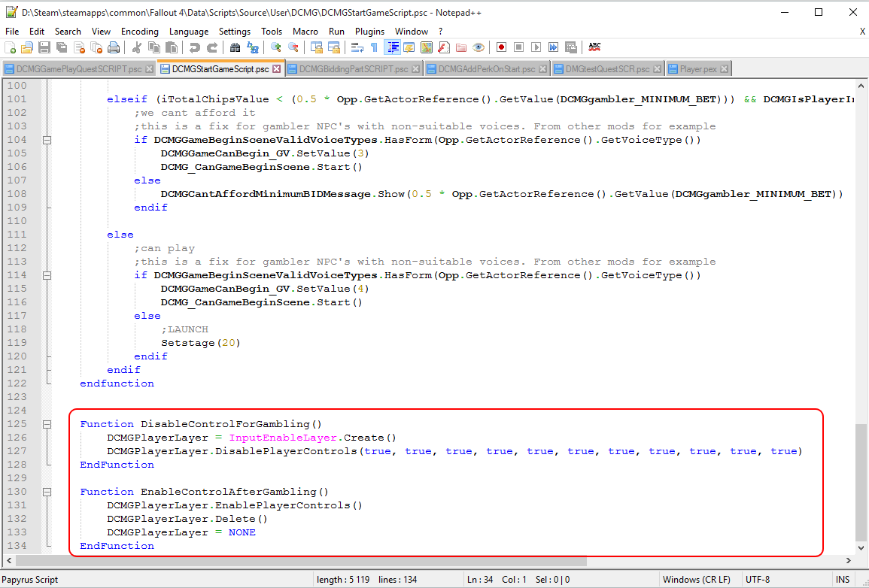The width and height of the screenshot is (869, 588).
Task: Switch to DCMGBiddingPartSCRIPT.psc tab
Action: click(354, 69)
